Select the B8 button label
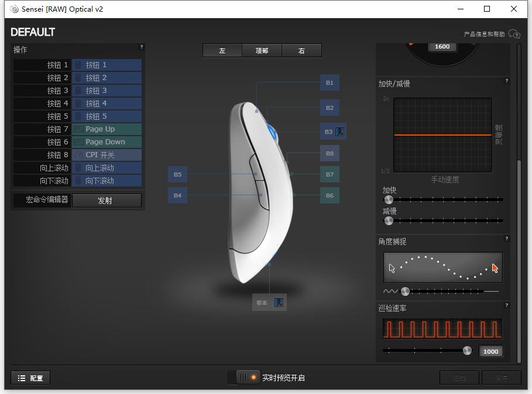The image size is (532, 394). click(x=330, y=154)
